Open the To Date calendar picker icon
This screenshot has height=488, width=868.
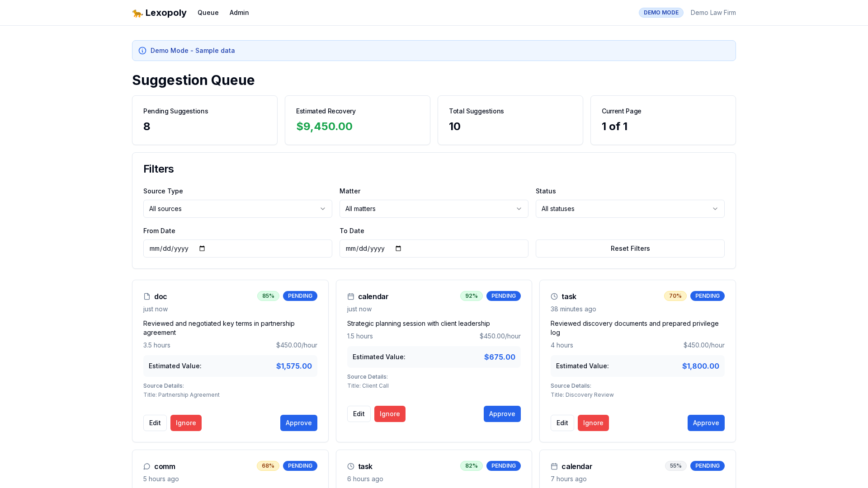click(398, 249)
